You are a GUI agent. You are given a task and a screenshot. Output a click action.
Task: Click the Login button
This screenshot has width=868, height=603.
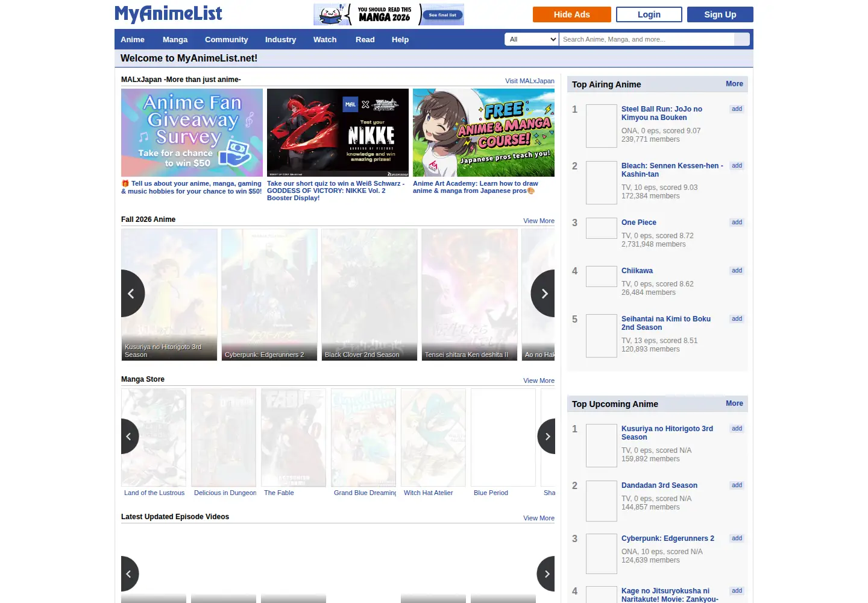coord(649,14)
